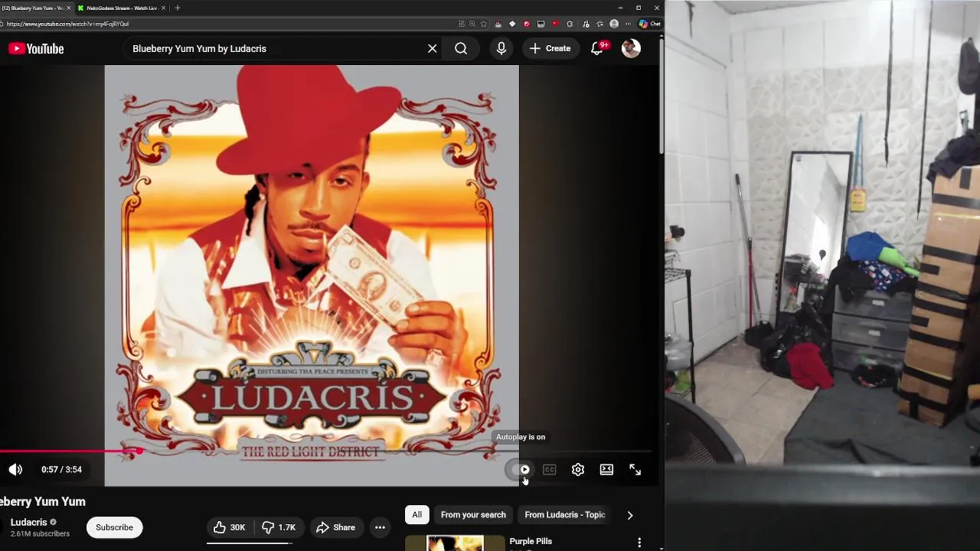Open more actions ellipsis beside Share
Image resolution: width=980 pixels, height=551 pixels.
[380, 527]
